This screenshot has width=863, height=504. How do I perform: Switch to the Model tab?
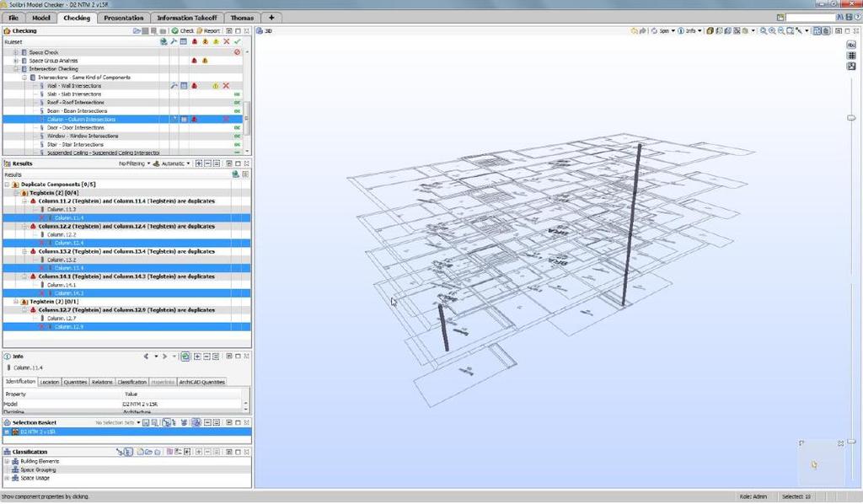tap(41, 19)
